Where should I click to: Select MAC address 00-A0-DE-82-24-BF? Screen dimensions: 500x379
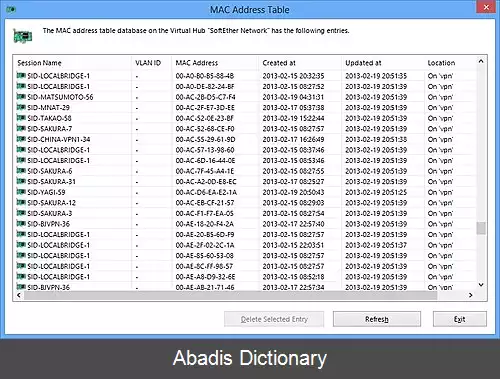(x=205, y=86)
